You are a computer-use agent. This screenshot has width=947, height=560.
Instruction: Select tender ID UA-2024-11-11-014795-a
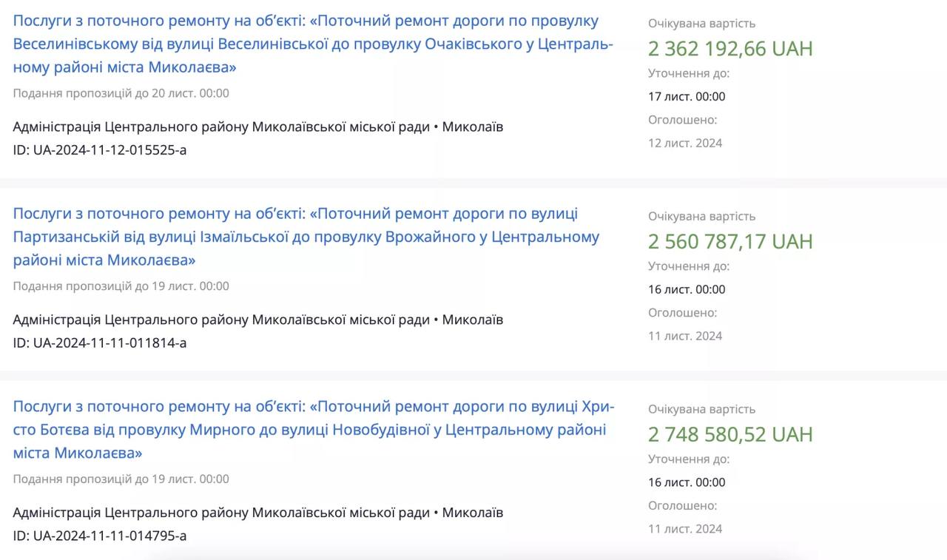[x=100, y=536]
